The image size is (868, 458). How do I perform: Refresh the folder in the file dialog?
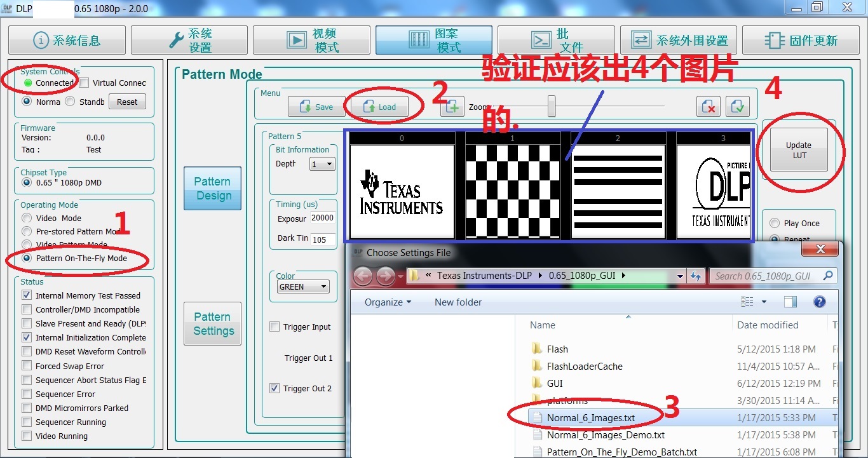tap(696, 276)
